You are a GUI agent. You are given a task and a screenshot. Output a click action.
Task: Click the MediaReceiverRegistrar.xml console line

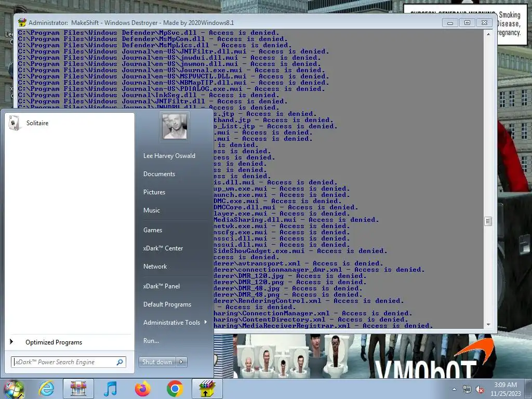(x=323, y=326)
